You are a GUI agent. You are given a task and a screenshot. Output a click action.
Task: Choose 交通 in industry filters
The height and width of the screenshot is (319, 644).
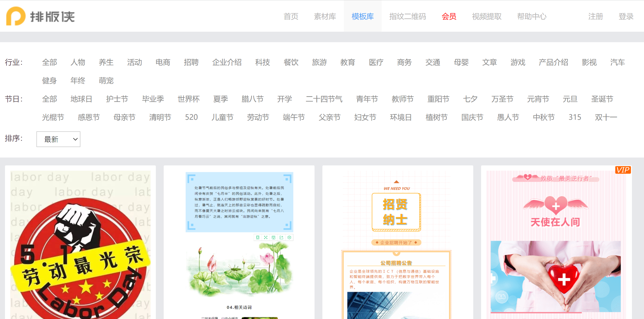(433, 62)
